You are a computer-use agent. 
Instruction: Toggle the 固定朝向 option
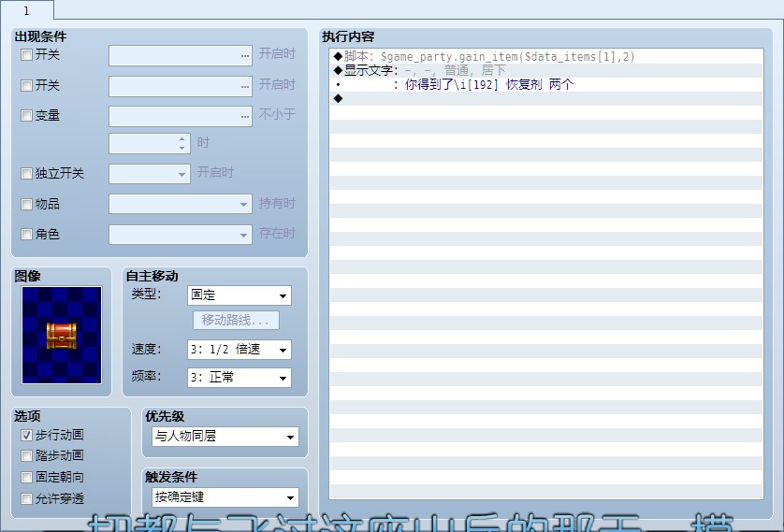pos(26,478)
